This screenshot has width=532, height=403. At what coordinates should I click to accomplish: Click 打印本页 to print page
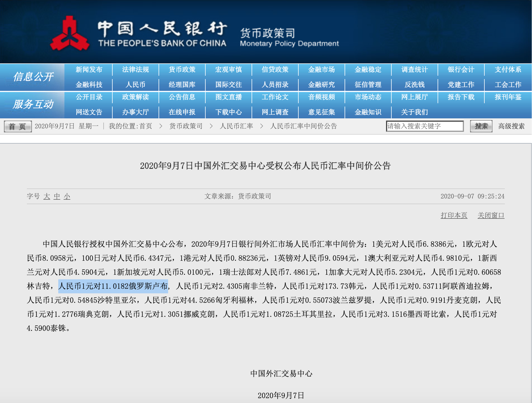[454, 215]
